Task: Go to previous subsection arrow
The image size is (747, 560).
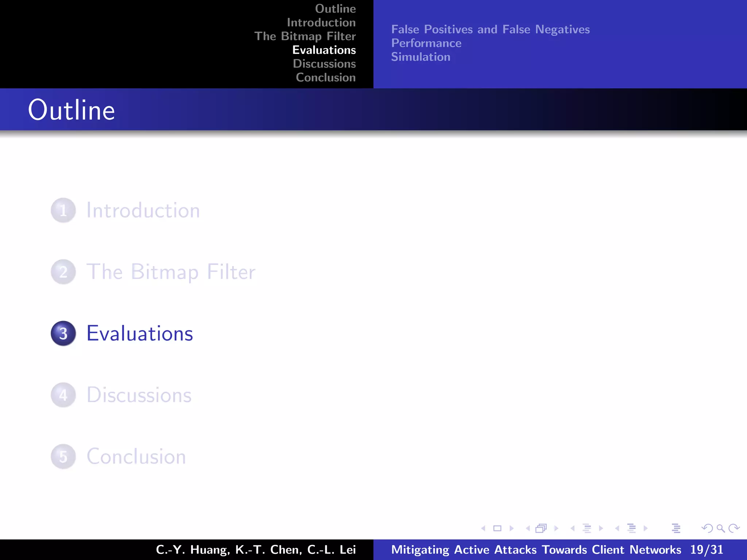Action: point(573,528)
